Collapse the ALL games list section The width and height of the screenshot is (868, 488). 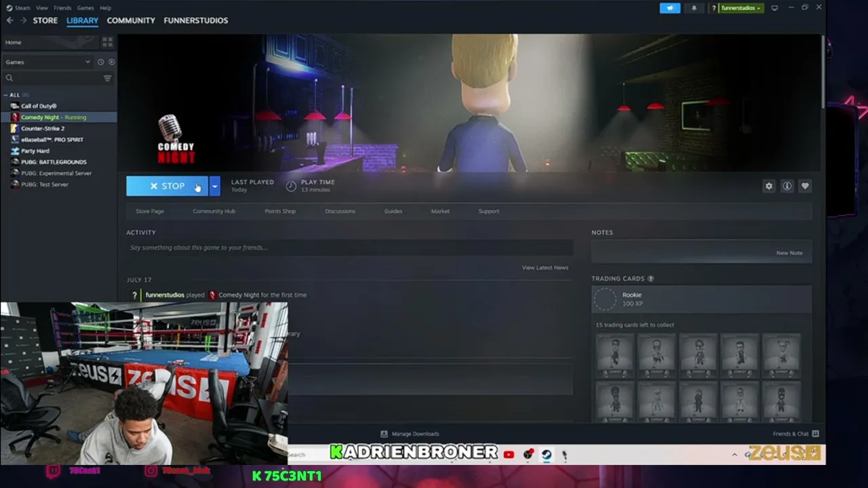pos(5,95)
